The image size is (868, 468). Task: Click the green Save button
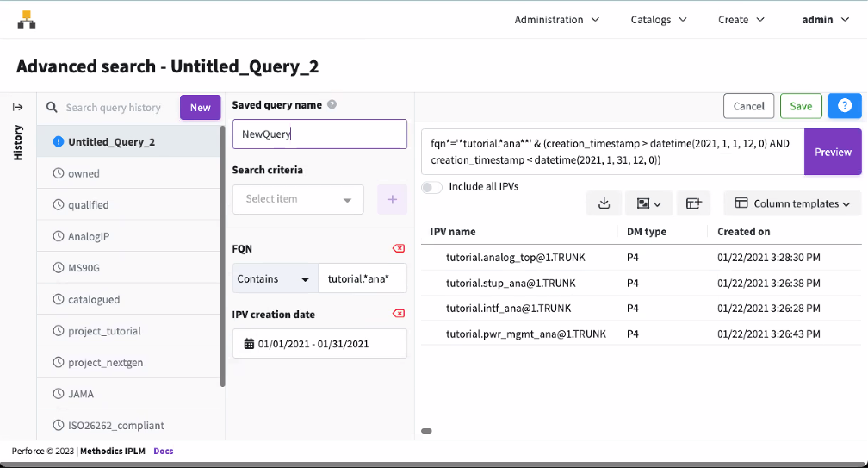coord(800,106)
